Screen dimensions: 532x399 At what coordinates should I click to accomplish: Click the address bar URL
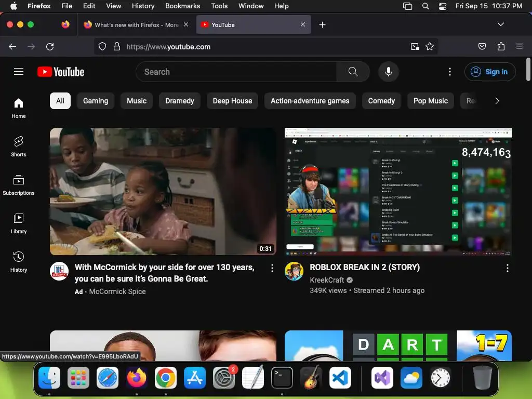pos(168,47)
